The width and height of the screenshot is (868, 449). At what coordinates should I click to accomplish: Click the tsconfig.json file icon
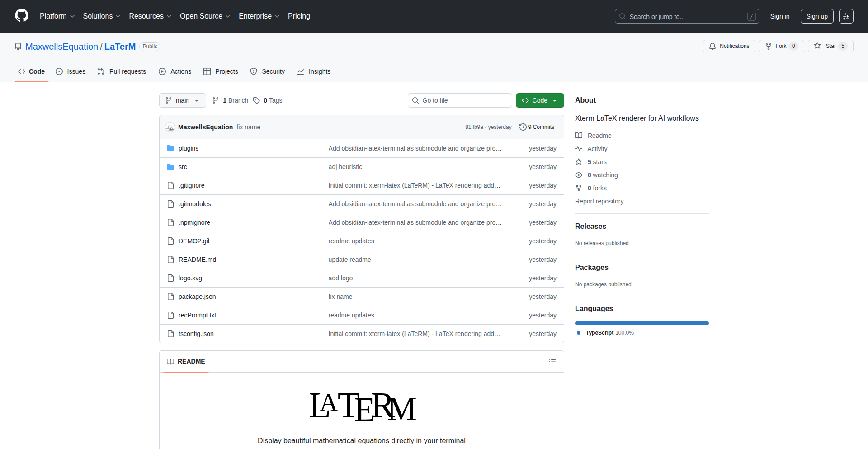(x=170, y=334)
